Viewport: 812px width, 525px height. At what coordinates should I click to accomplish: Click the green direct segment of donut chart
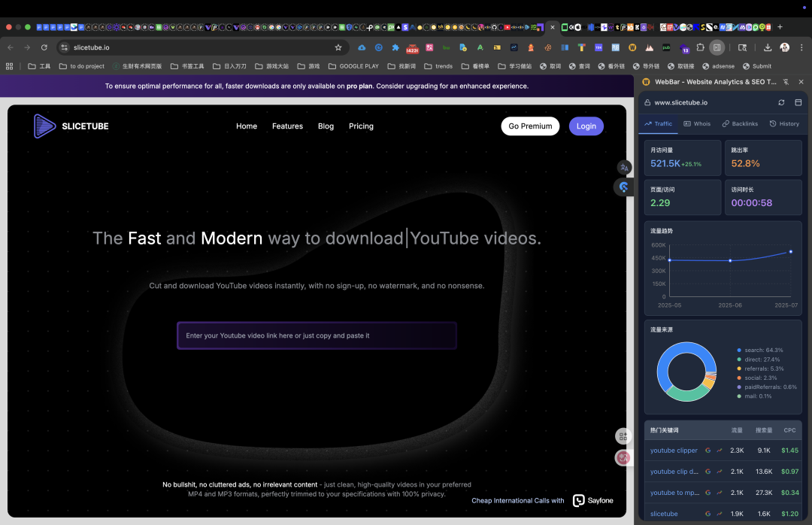(x=687, y=396)
